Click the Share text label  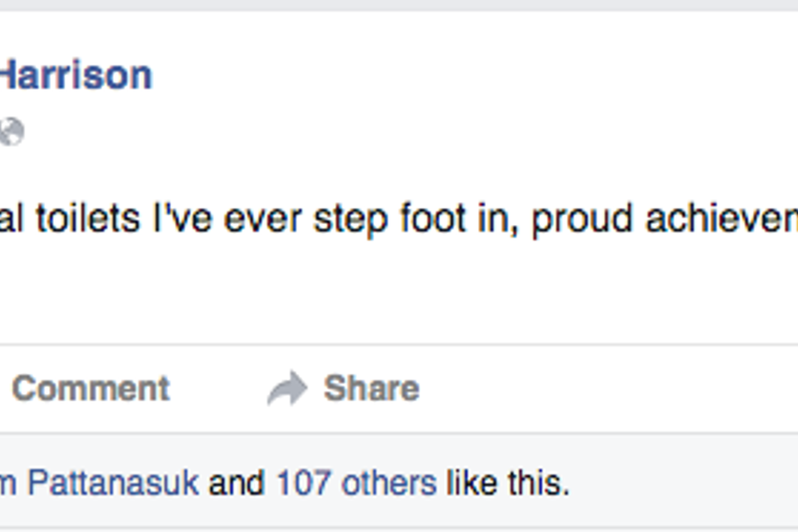click(x=371, y=389)
